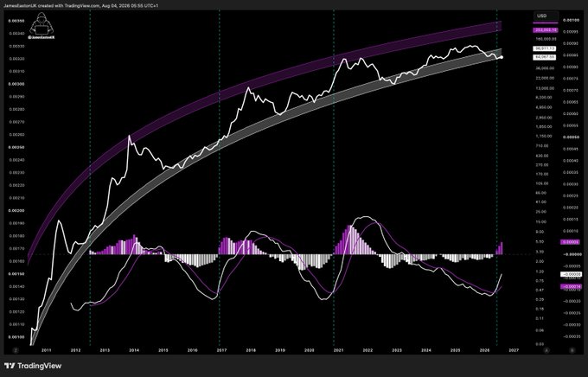Viewport: 588px width, 377px height.
Task: Click the 22,000.00 value on the USD axis
Action: (545, 78)
